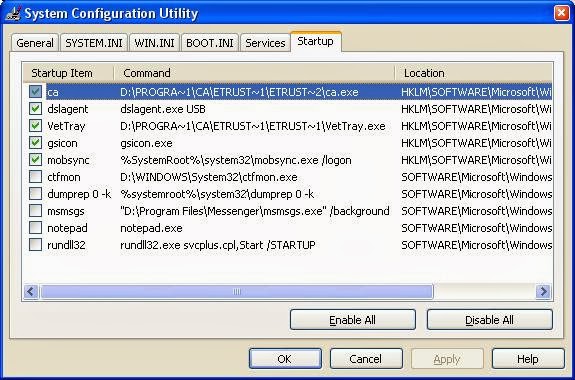Screen dimensions: 575x380
Task: Uncheck the gsicon startup item checkbox
Action: (35, 143)
